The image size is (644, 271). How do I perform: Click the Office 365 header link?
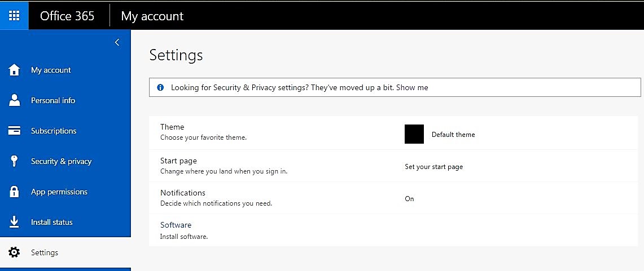tap(67, 16)
